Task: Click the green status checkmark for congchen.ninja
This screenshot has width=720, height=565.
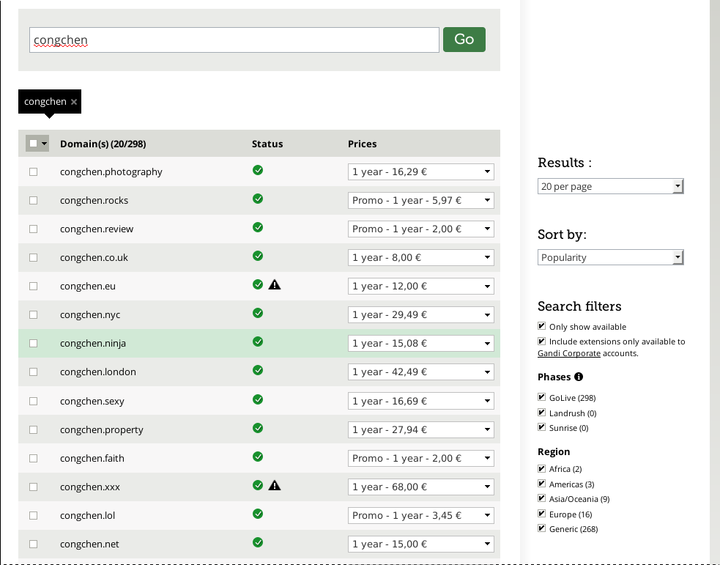Action: [258, 342]
